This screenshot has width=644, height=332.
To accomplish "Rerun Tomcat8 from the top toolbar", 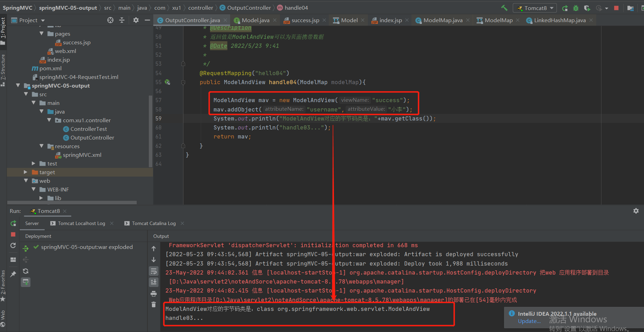I will click(x=565, y=8).
